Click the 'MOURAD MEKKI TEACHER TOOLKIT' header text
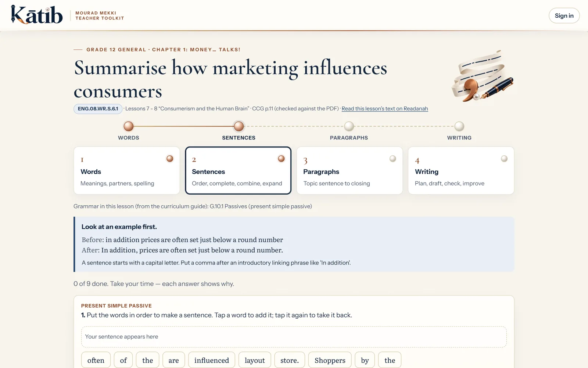The height and width of the screenshot is (368, 588). click(x=100, y=15)
